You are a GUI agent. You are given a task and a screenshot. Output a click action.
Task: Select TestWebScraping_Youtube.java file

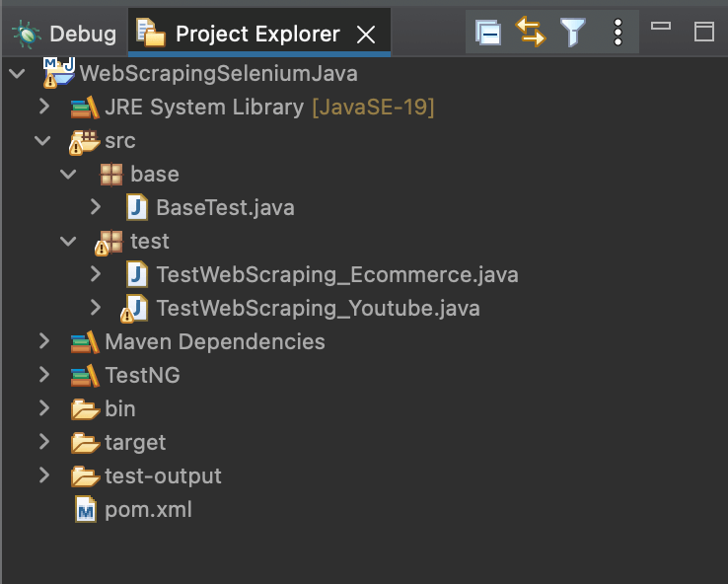pos(318,308)
